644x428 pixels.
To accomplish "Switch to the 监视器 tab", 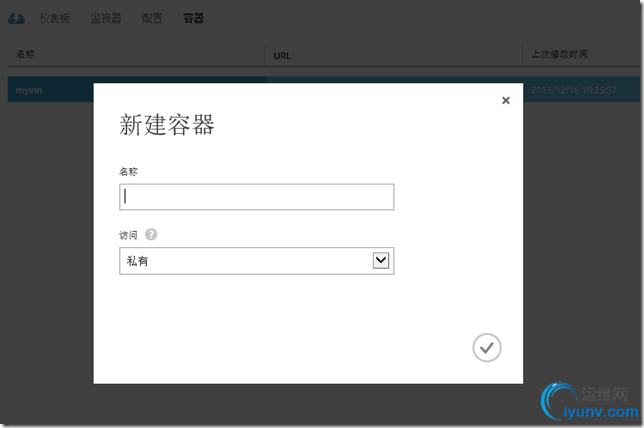I will click(106, 18).
